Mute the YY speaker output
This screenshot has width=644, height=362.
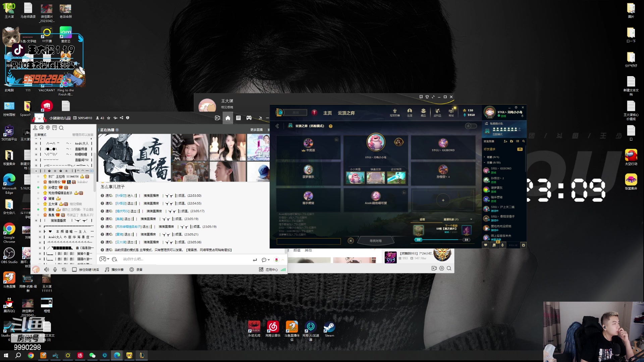click(47, 269)
